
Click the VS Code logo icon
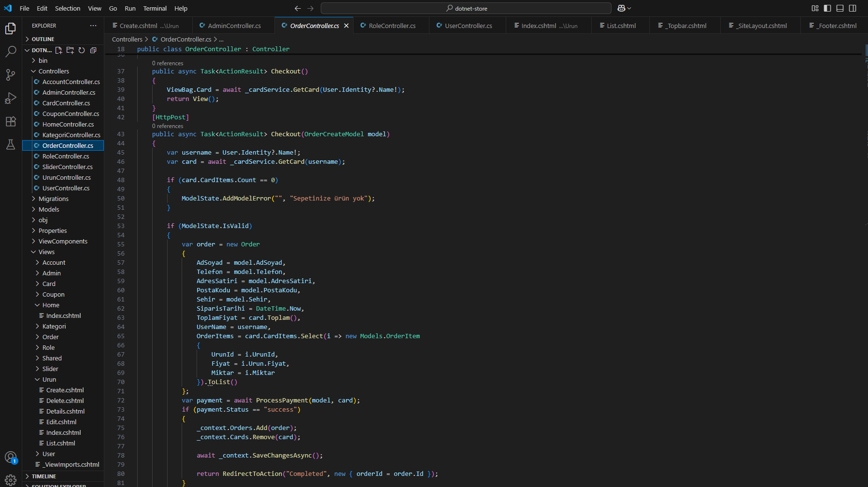[x=8, y=8]
